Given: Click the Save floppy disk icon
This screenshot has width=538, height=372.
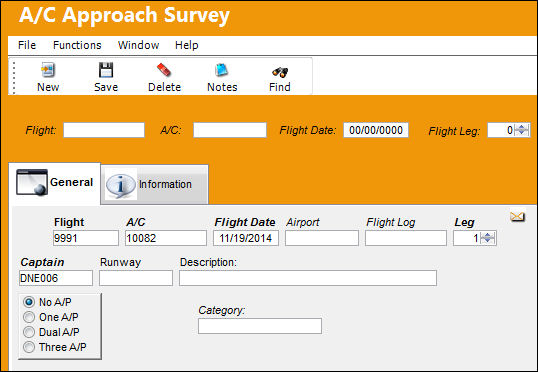Looking at the screenshot, I should pos(106,70).
